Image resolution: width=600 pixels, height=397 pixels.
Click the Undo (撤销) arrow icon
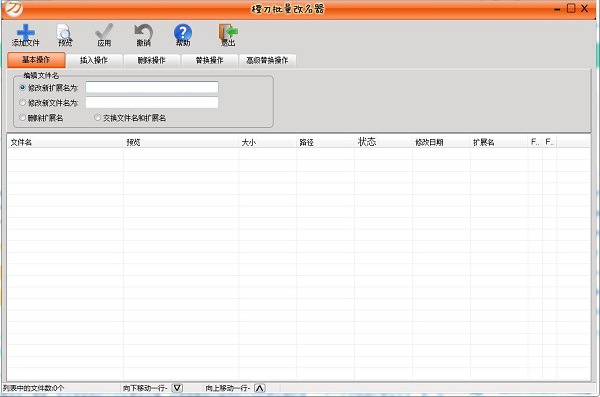(x=143, y=35)
